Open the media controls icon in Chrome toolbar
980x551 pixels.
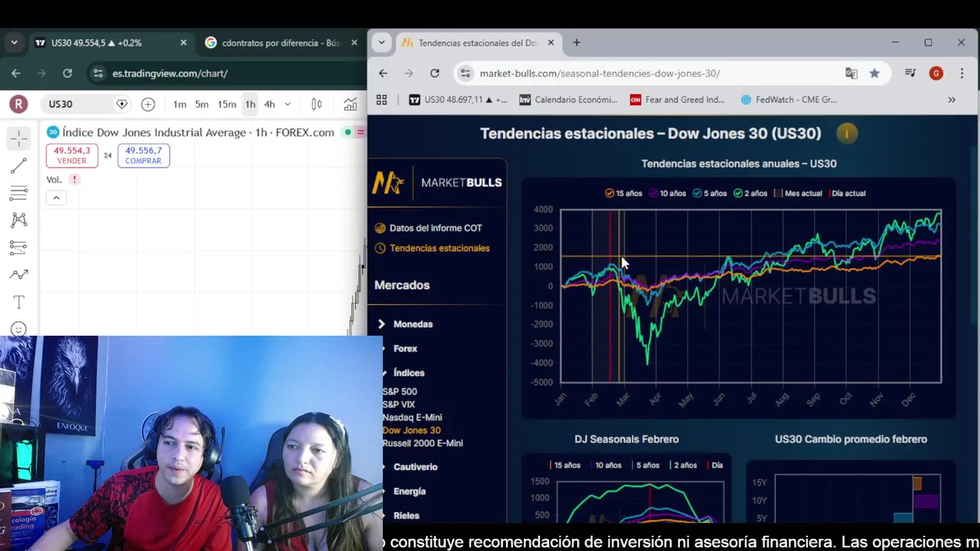point(910,73)
